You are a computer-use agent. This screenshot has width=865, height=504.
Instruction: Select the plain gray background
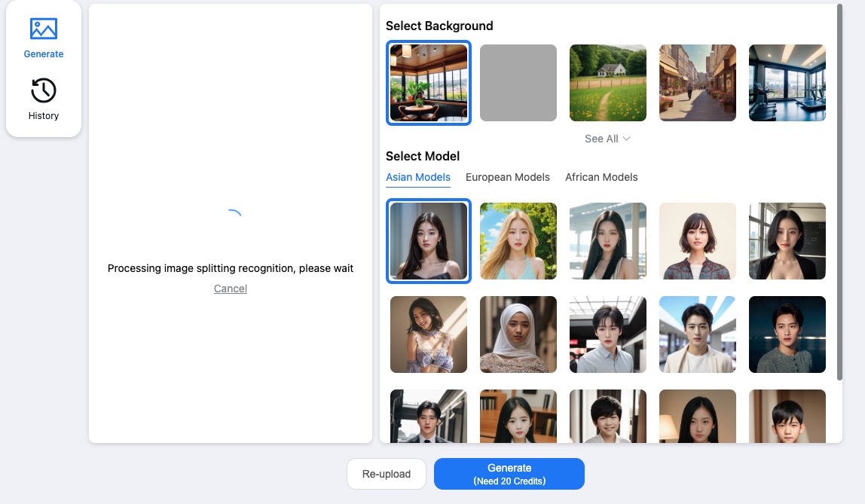click(518, 83)
